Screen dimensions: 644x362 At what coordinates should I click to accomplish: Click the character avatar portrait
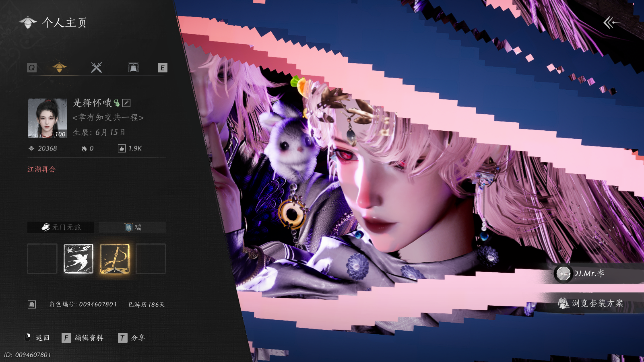(47, 118)
